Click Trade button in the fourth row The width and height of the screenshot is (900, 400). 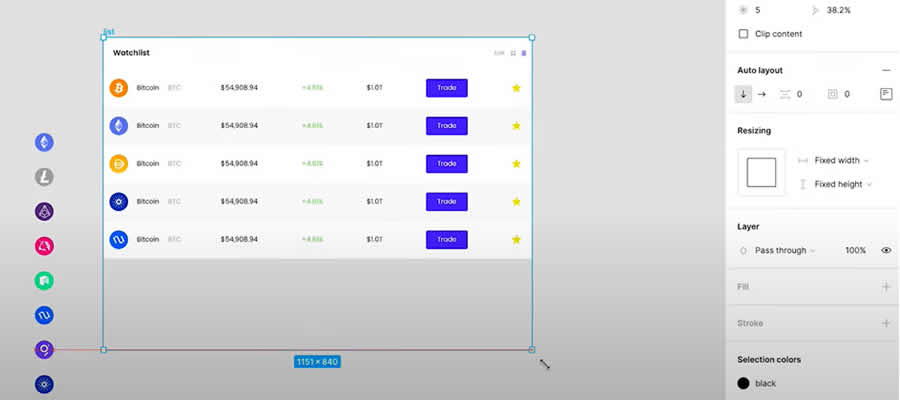pos(447,201)
